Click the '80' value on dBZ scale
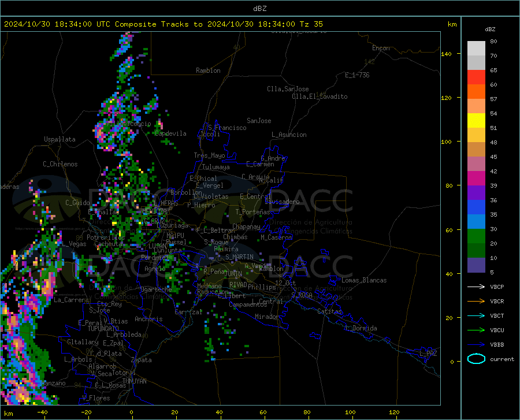The height and width of the screenshot is (420, 520). tap(493, 42)
